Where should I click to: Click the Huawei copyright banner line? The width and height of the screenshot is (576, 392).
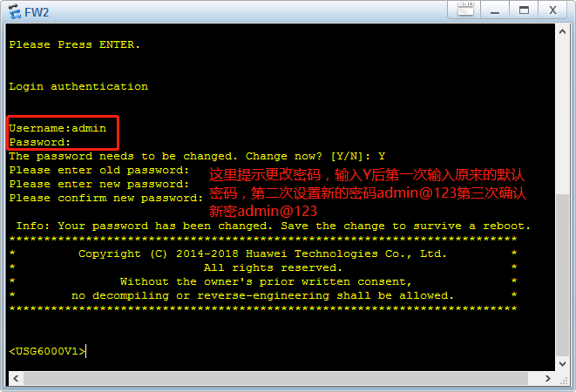click(x=262, y=253)
